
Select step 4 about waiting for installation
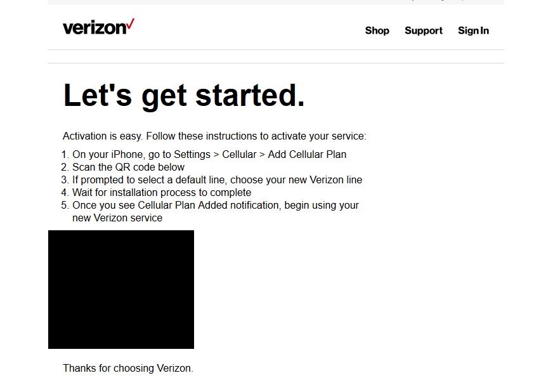tap(156, 192)
